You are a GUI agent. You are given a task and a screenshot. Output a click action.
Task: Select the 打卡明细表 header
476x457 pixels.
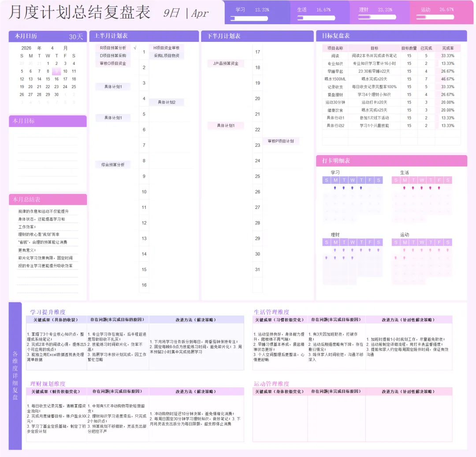tap(392, 160)
